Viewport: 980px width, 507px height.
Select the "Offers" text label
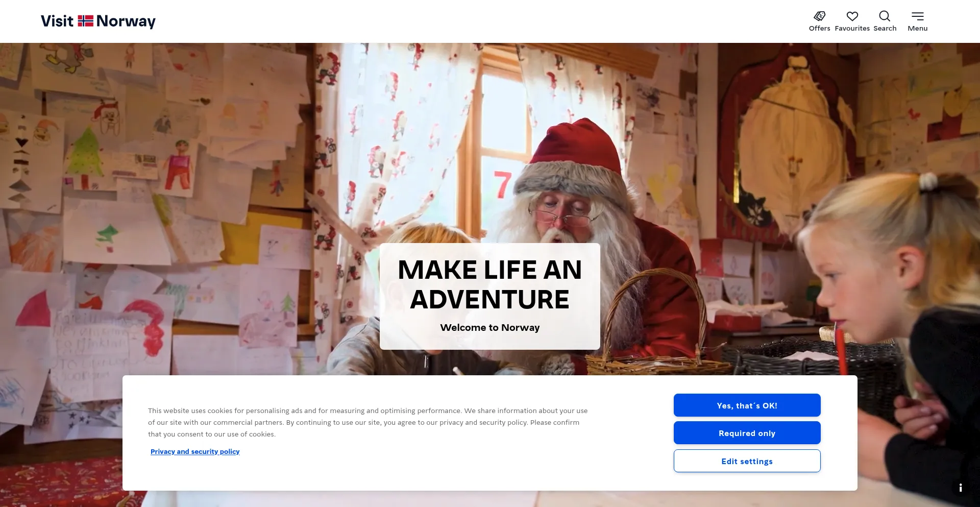tap(820, 29)
